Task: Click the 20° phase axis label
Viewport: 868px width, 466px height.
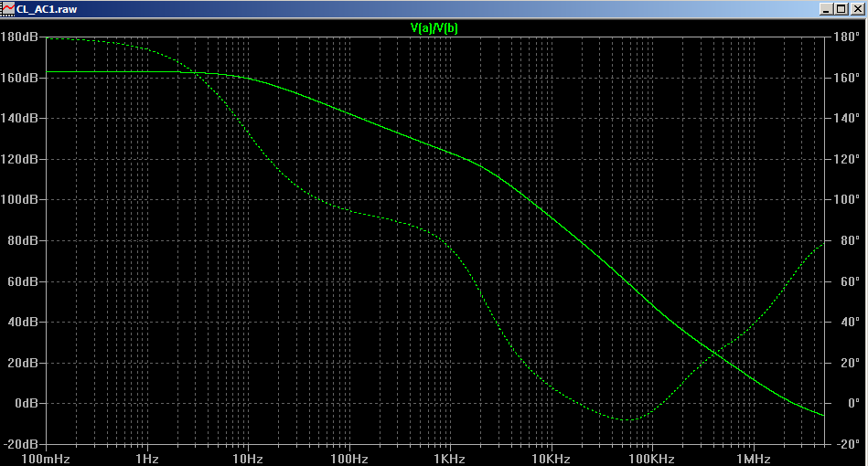Action: click(850, 363)
